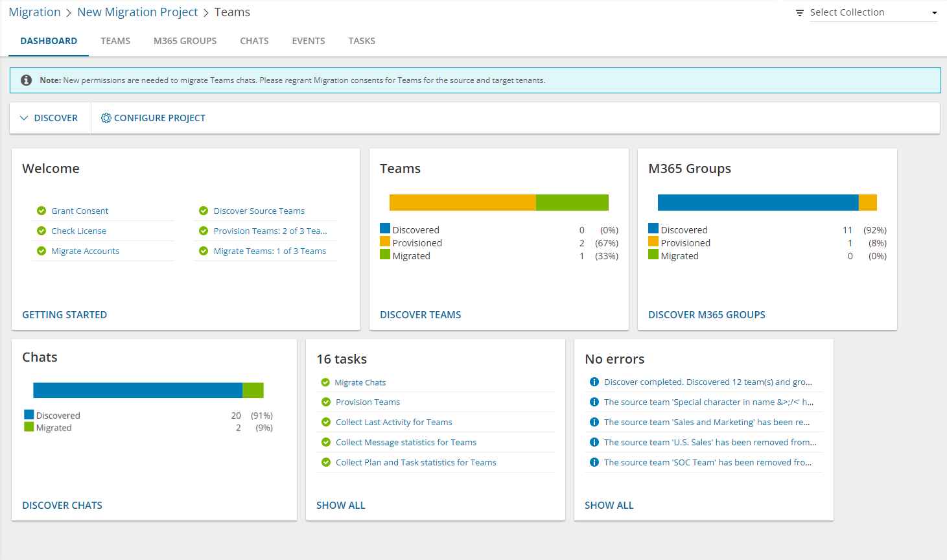Click the blue Discovered swatch in Chats legend

pyautogui.click(x=29, y=415)
